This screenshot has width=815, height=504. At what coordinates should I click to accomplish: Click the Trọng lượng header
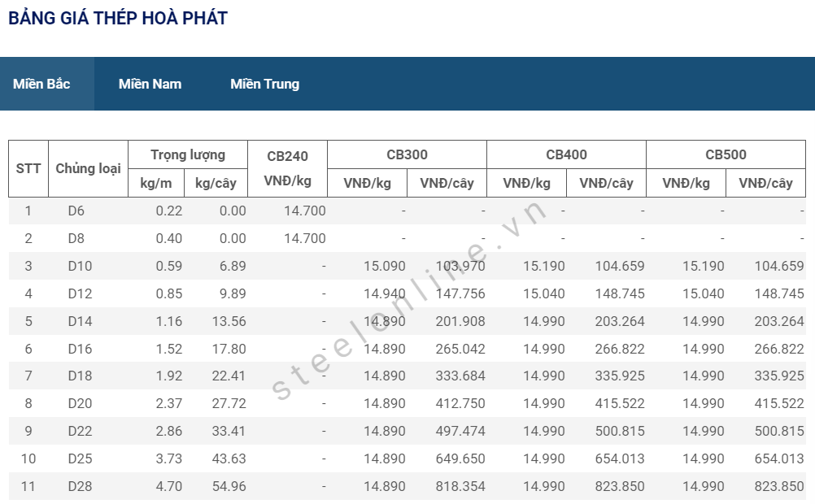188,154
